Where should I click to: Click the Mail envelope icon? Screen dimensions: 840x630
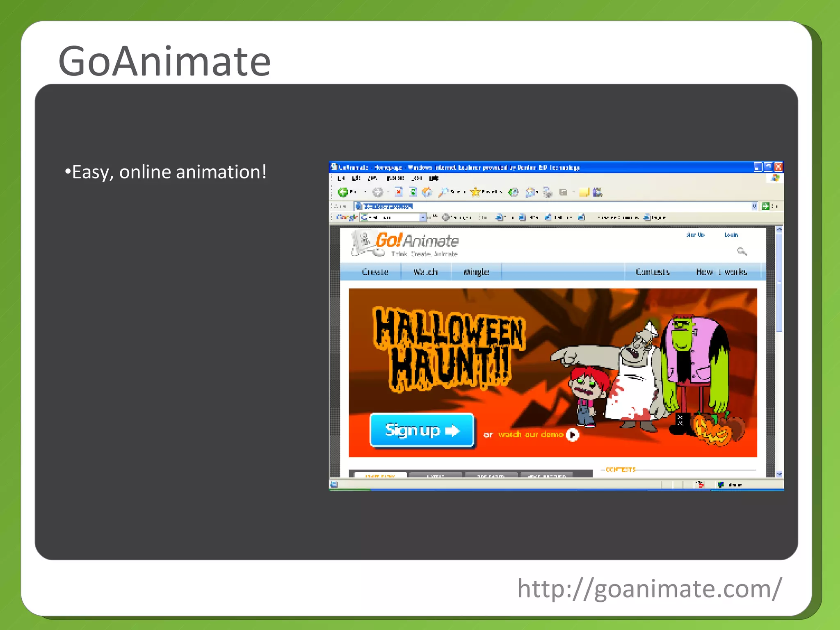click(x=530, y=192)
